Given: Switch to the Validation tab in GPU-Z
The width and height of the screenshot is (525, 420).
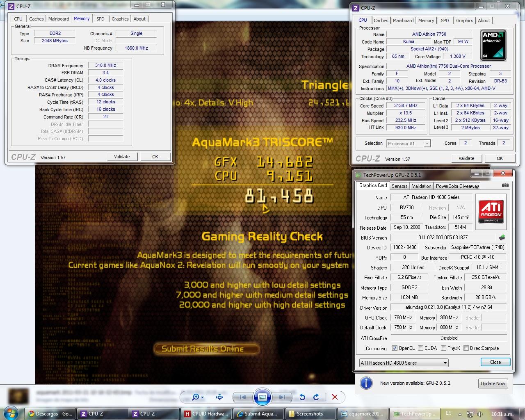Looking at the screenshot, I should point(422,186).
